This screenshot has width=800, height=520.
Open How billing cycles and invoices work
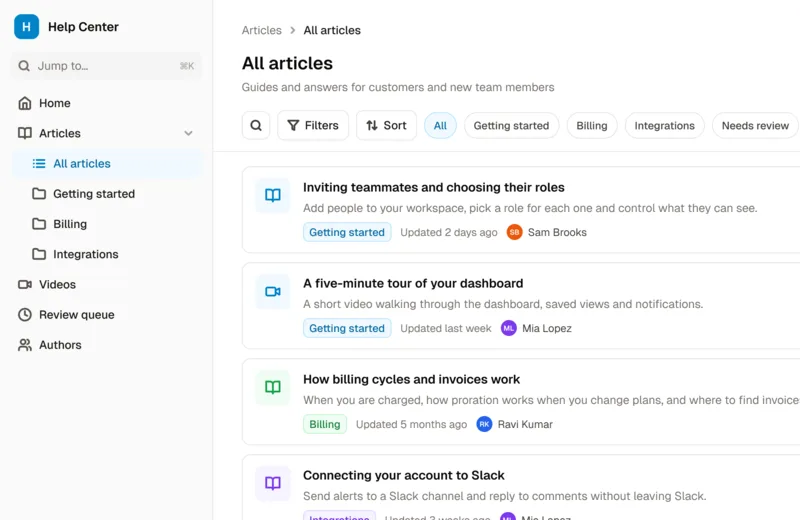tap(411, 379)
